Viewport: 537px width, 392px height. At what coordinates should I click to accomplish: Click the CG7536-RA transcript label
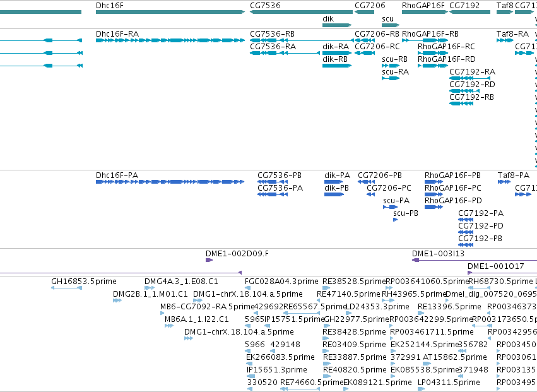click(x=273, y=47)
